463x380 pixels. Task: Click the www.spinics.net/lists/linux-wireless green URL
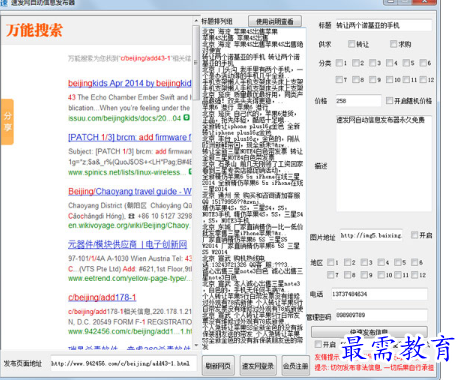pos(127,172)
